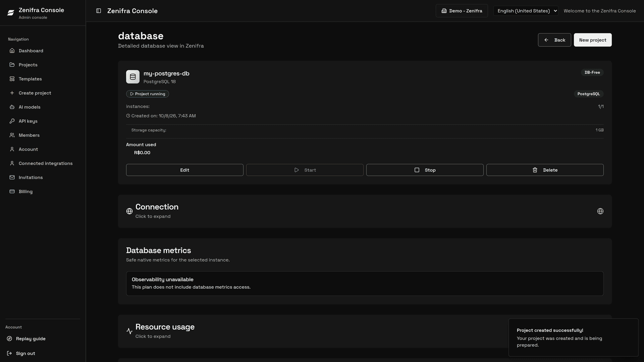Click the Replay guide compass icon
This screenshot has height=362, width=644.
pos(9,339)
